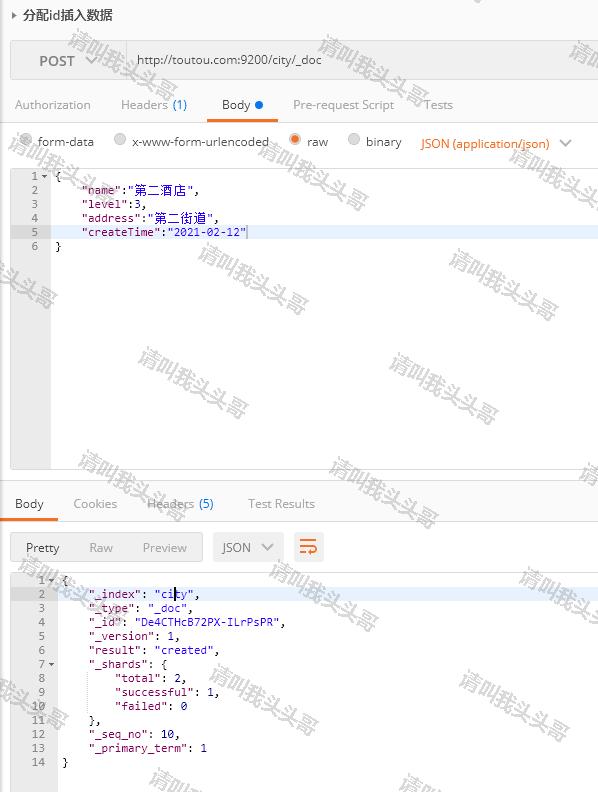
Task: Open the POST method dropdown
Action: (x=68, y=61)
